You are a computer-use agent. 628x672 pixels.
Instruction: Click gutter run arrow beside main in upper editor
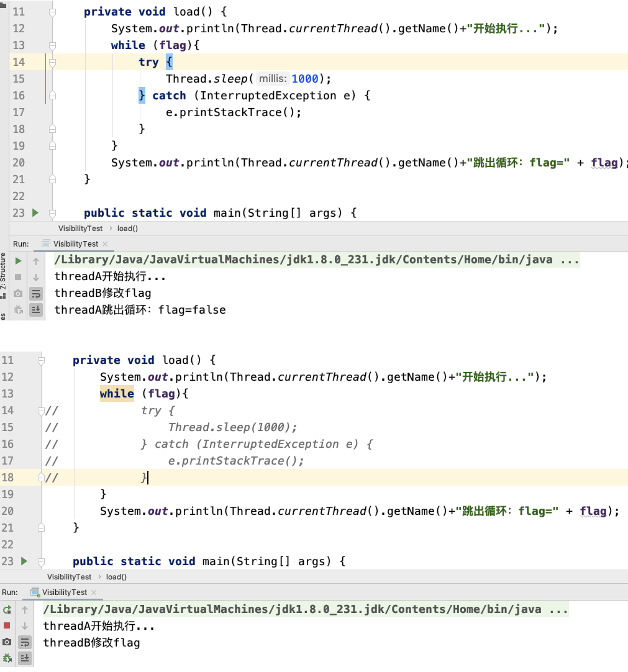(35, 213)
